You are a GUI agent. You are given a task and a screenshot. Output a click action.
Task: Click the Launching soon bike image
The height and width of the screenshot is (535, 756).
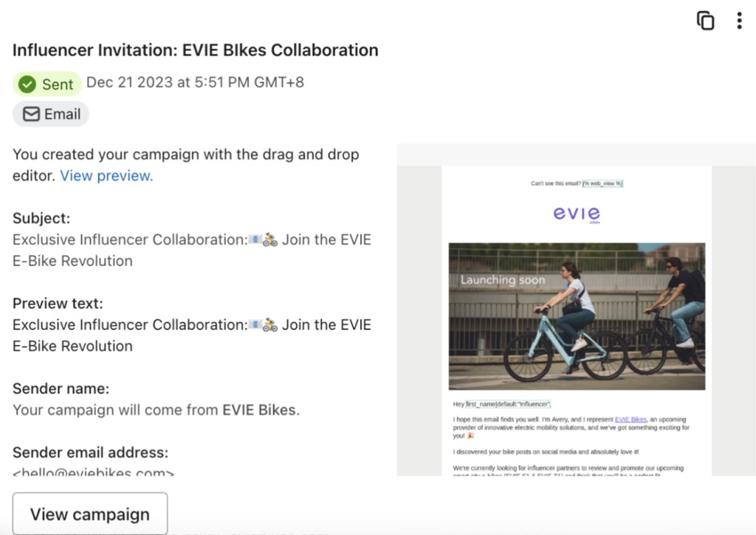pyautogui.click(x=577, y=316)
